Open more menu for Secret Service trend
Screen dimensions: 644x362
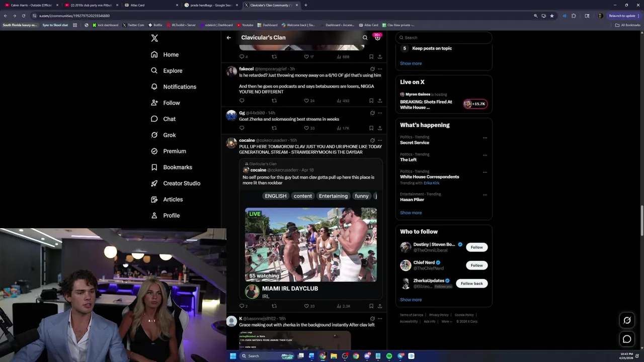485,138
